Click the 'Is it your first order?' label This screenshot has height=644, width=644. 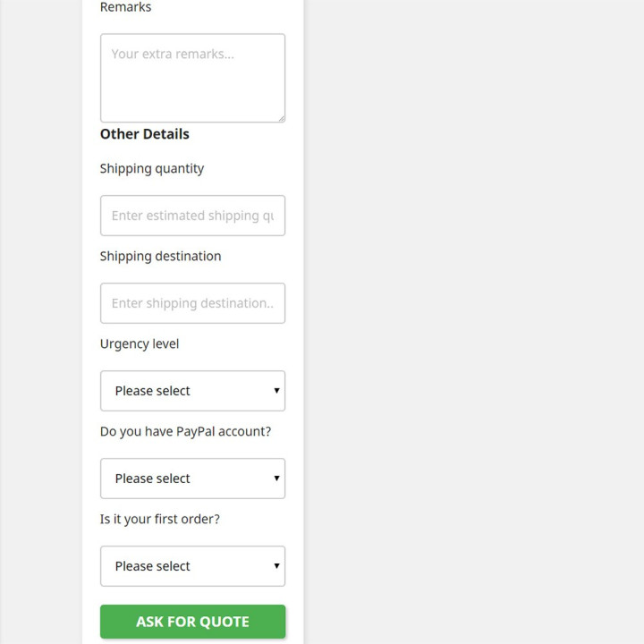pyautogui.click(x=160, y=519)
